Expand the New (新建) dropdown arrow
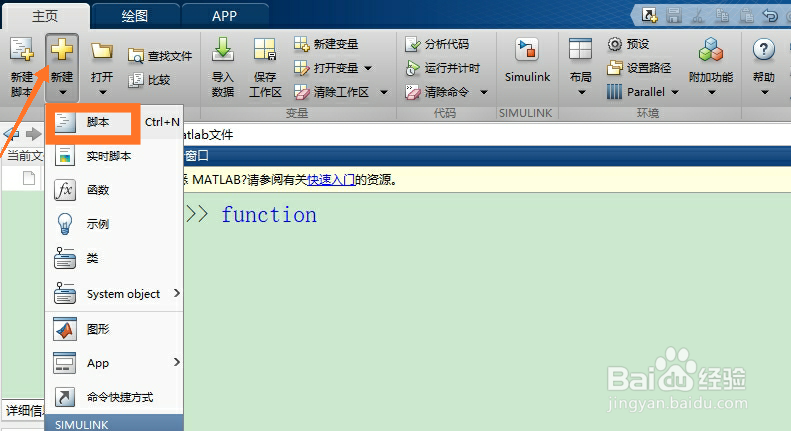This screenshot has height=431, width=791. point(62,92)
